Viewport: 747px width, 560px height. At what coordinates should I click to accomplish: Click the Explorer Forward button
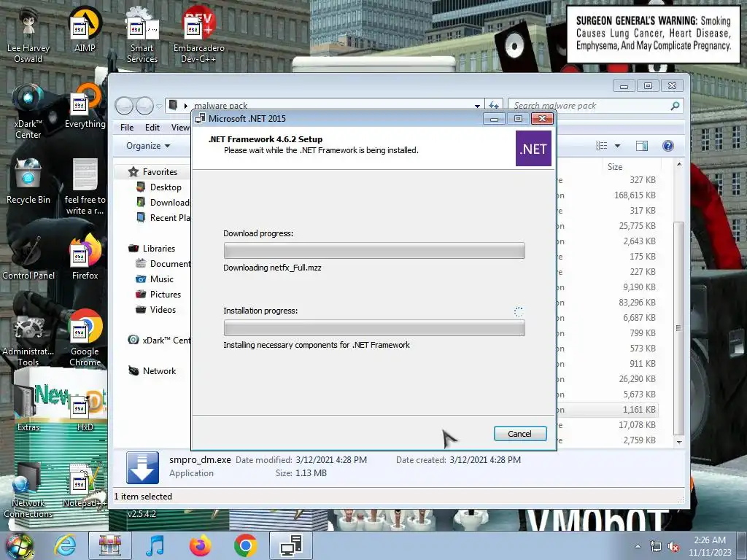point(144,106)
